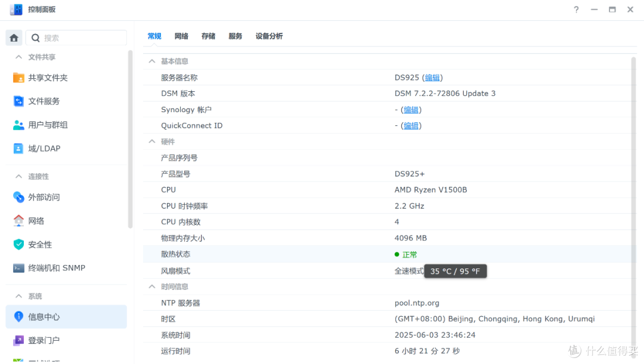This screenshot has height=364, width=644.
Task: Click 编辑 link for Synology 帐户
Action: (x=411, y=110)
